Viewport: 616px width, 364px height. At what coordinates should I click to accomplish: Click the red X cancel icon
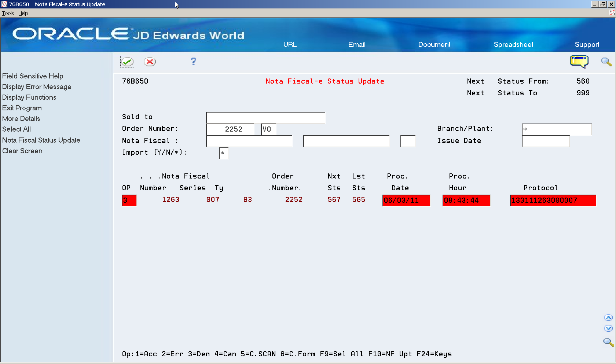pyautogui.click(x=150, y=62)
